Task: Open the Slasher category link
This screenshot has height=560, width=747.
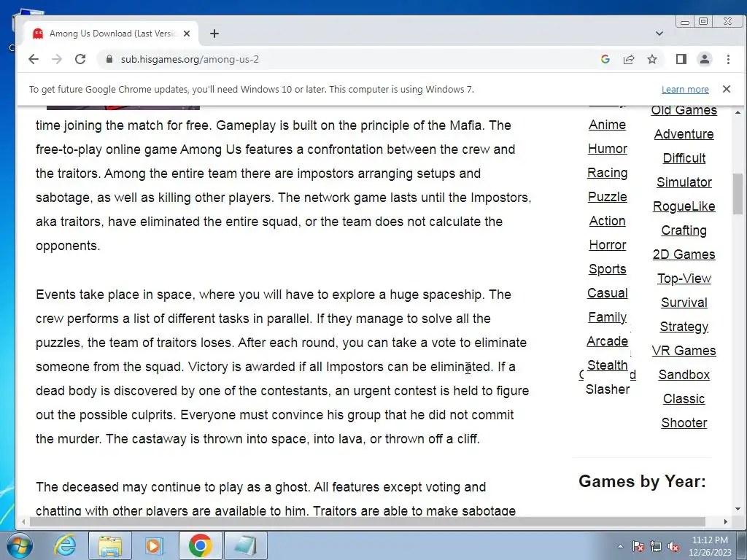Action: coord(608,389)
